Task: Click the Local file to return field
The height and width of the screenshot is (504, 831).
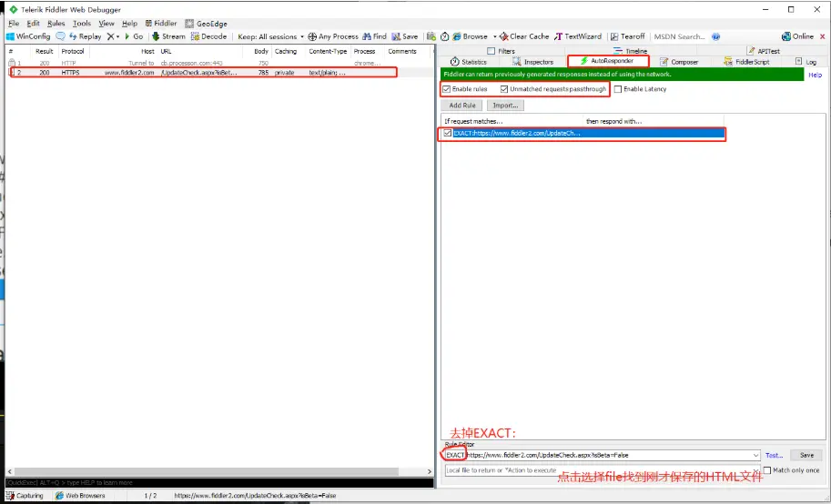Action: coord(603,470)
